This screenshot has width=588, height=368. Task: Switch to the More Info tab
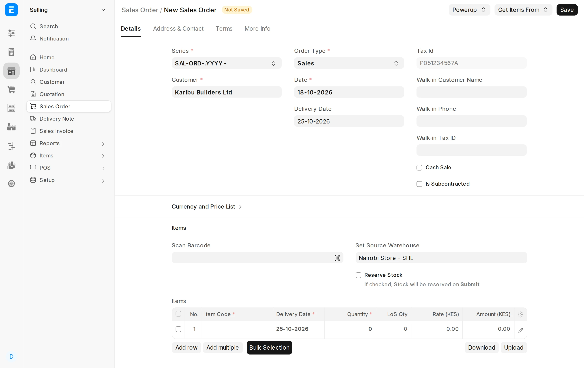point(257,28)
